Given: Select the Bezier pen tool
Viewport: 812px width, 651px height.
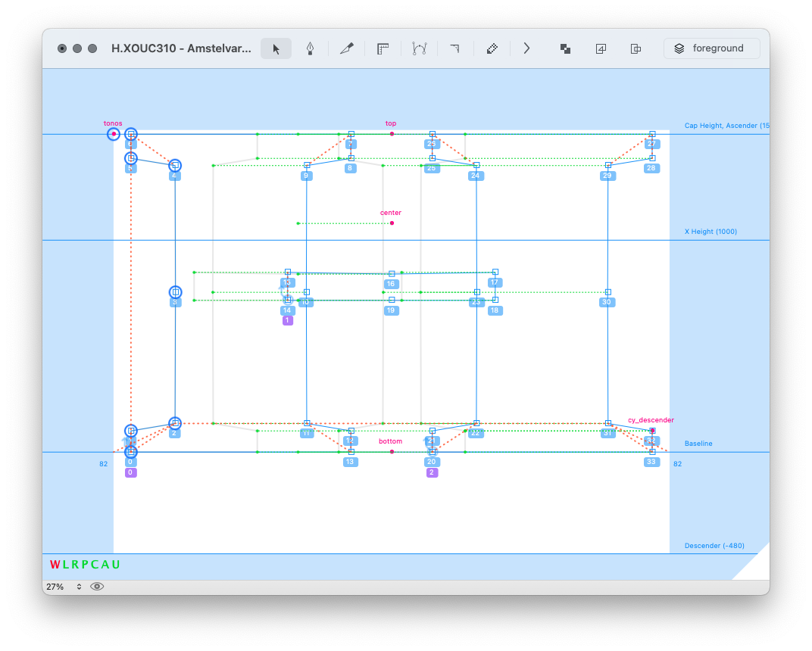Looking at the screenshot, I should click(311, 48).
